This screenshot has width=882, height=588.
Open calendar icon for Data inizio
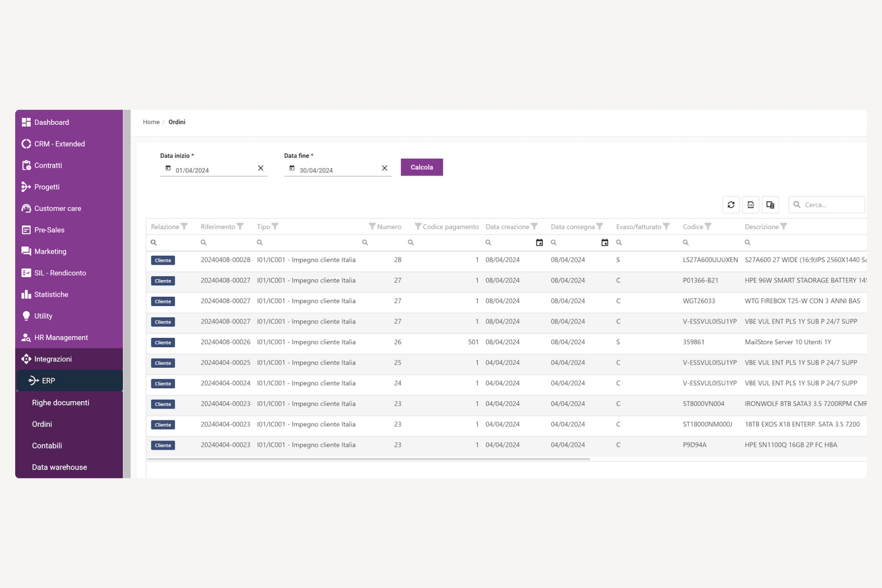[168, 168]
